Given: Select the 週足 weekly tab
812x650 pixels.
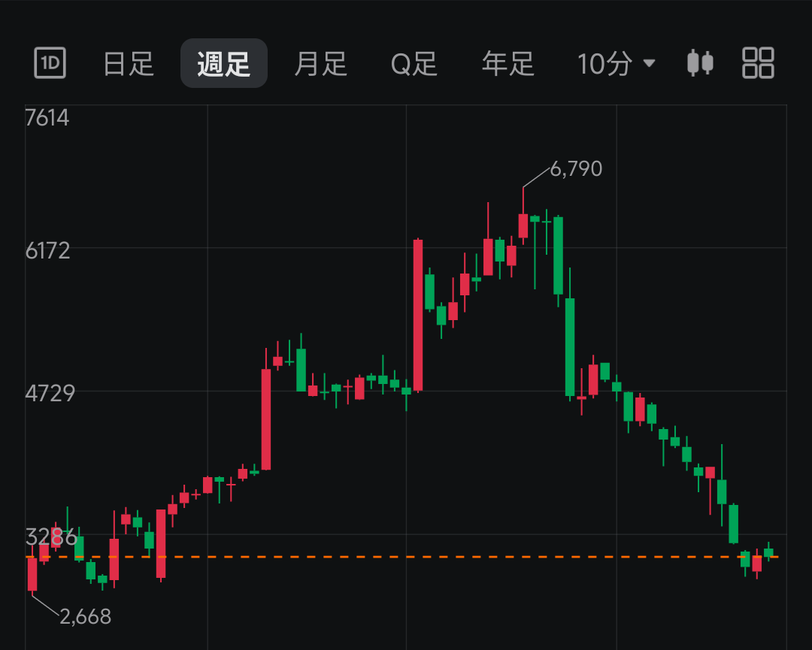Looking at the screenshot, I should pyautogui.click(x=224, y=63).
